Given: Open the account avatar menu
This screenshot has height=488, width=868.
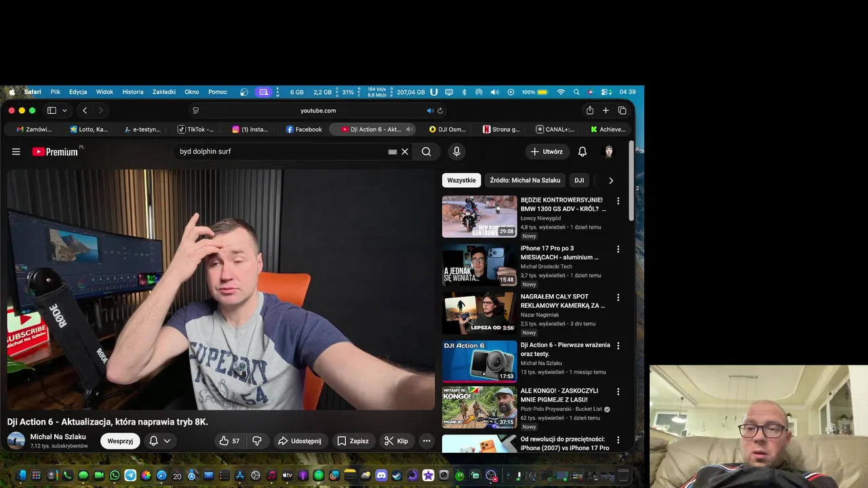Looking at the screenshot, I should point(609,152).
